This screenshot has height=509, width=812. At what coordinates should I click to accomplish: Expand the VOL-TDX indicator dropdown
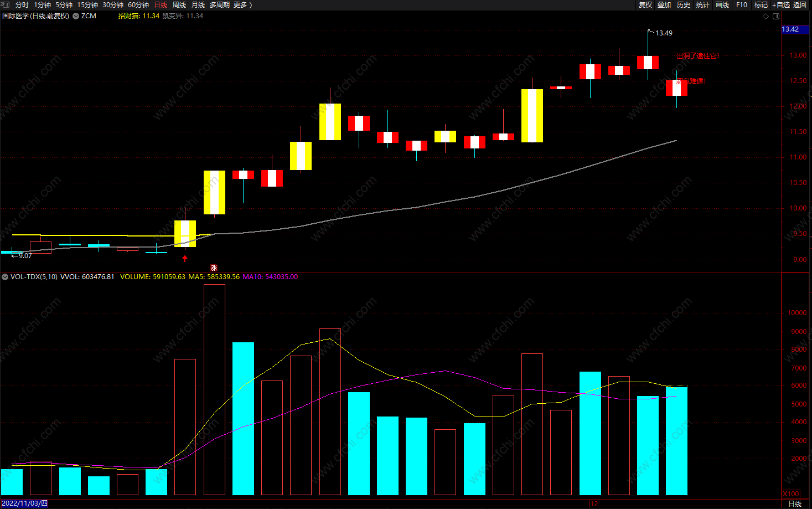(5, 277)
